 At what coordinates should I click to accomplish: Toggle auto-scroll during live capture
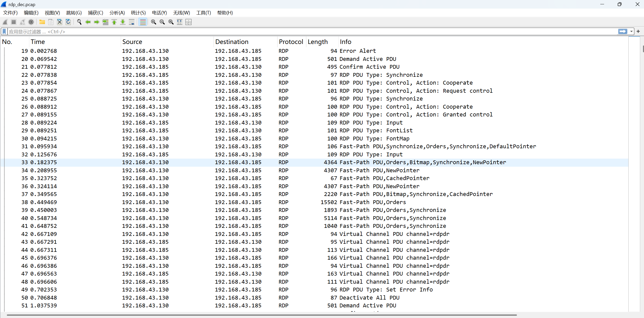(x=132, y=22)
